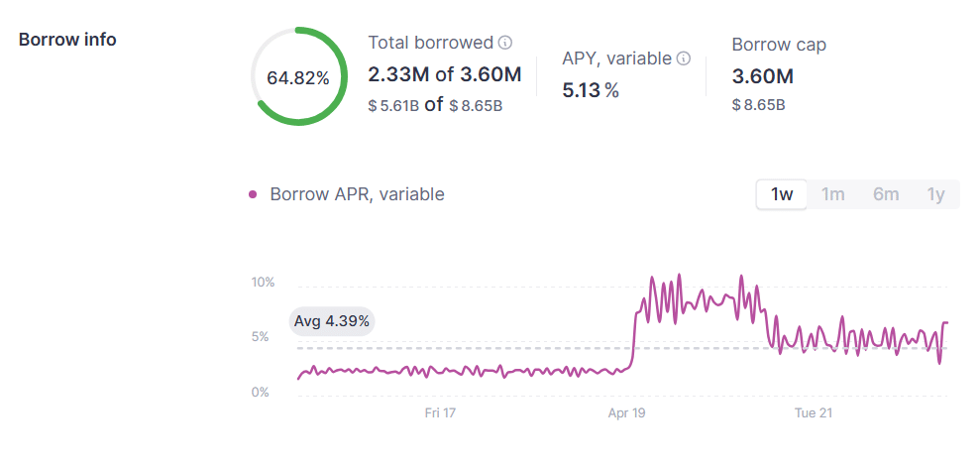Click the Total borrowed label

pyautogui.click(x=430, y=43)
